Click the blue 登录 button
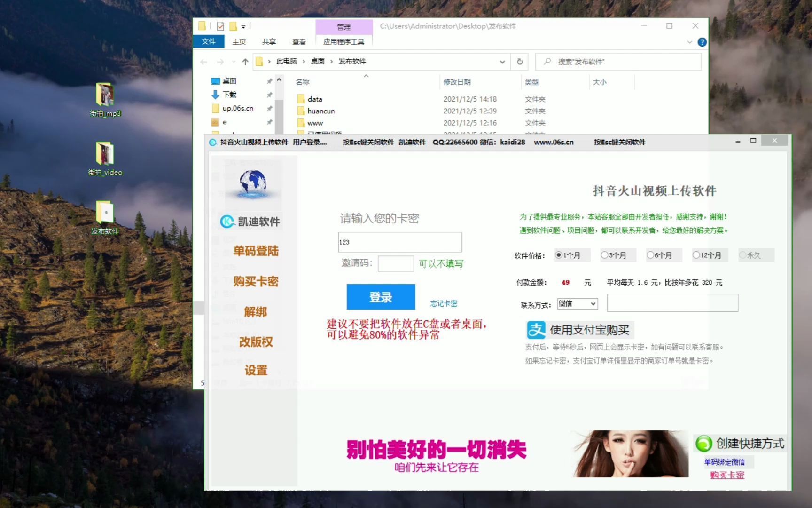 click(381, 297)
